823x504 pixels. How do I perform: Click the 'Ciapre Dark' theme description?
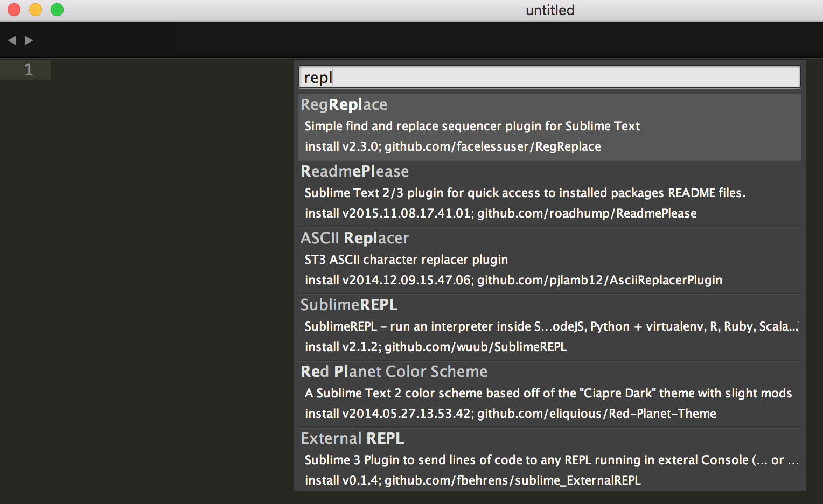coord(548,393)
